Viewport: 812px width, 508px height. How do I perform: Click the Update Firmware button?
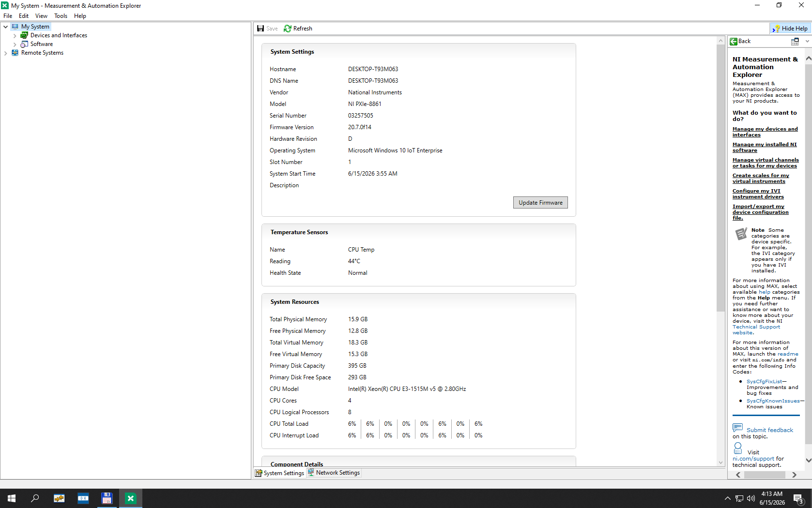point(540,203)
